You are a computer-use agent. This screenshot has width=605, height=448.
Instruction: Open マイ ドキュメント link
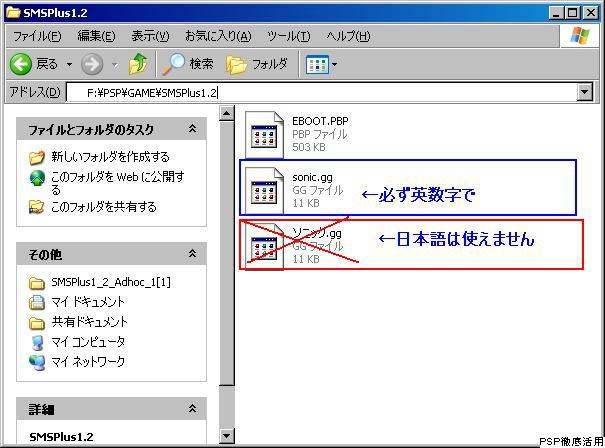tap(88, 302)
